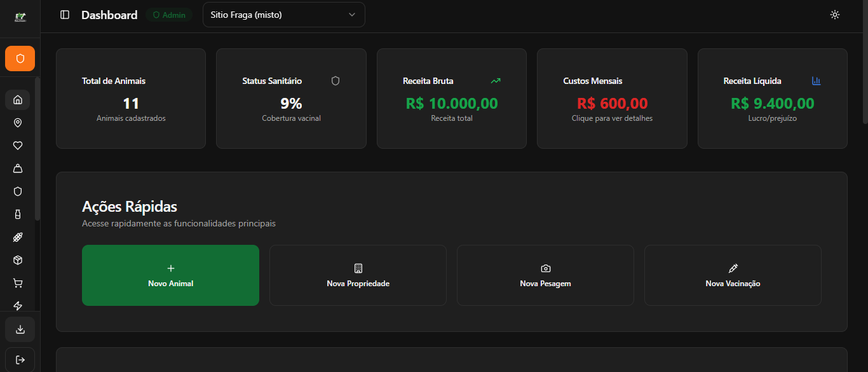Open the shopping cart sidebar icon
868x372 pixels.
pyautogui.click(x=18, y=283)
